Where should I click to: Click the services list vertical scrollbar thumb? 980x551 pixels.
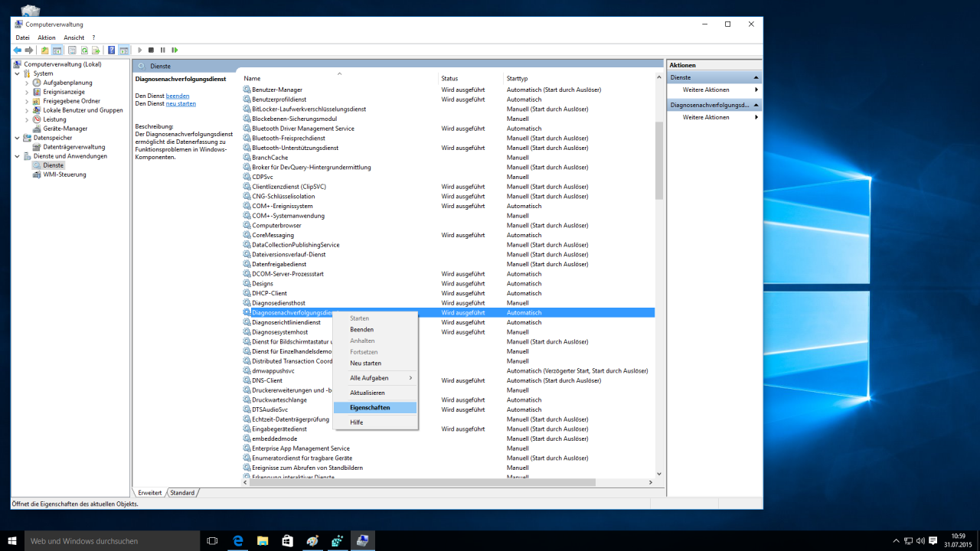[659, 161]
